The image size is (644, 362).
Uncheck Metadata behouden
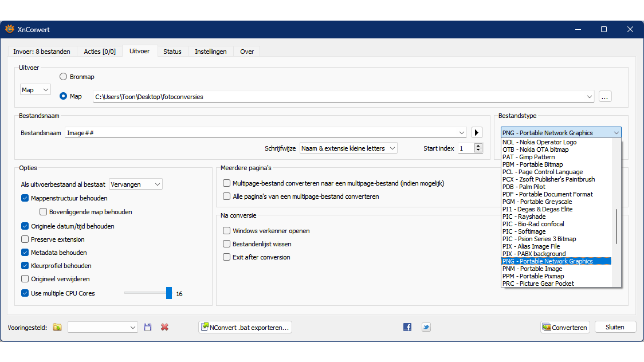[25, 253]
